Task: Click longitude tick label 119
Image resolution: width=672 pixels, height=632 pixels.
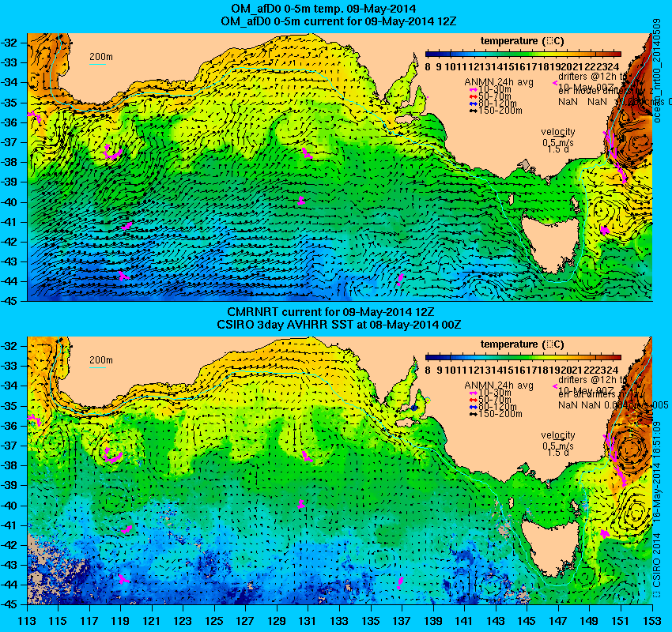Action: pos(120,621)
